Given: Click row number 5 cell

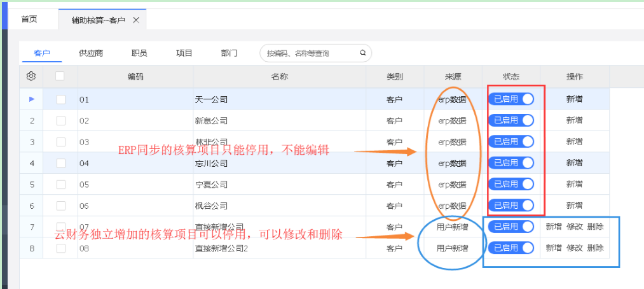Looking at the screenshot, I should pyautogui.click(x=32, y=185).
